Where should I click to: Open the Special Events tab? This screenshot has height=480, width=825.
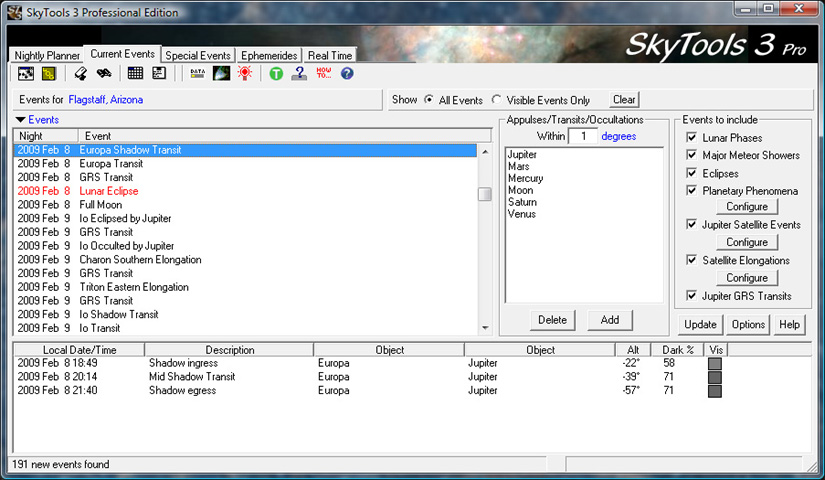[x=198, y=55]
